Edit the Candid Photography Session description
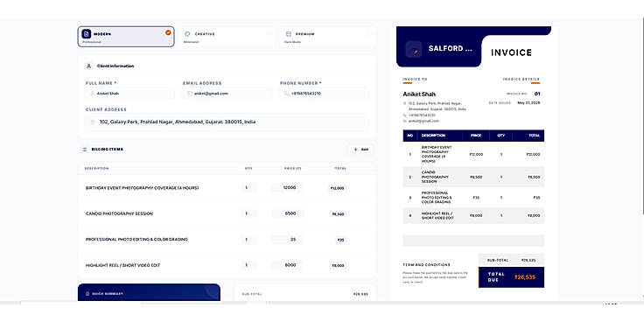The image size is (644, 322). [x=119, y=214]
